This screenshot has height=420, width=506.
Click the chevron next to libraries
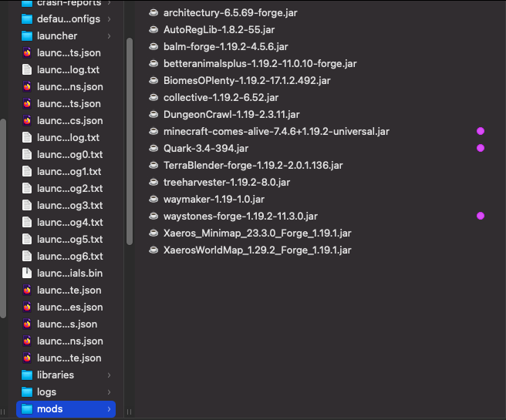point(109,375)
